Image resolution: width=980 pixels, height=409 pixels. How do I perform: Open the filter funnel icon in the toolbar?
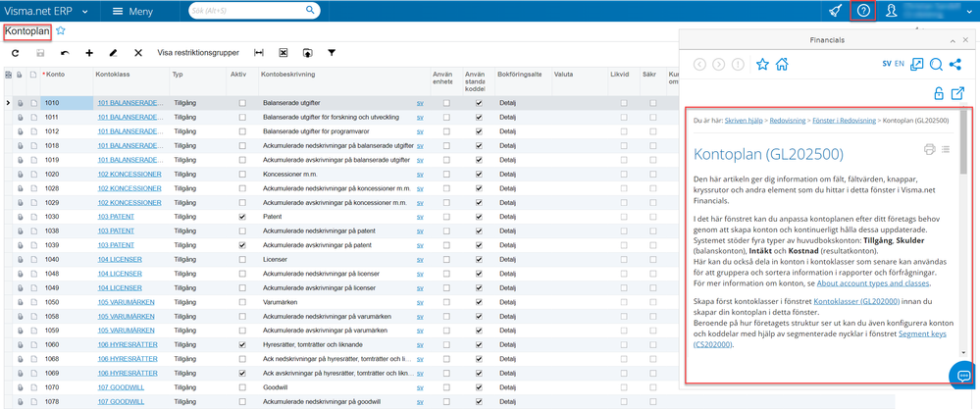[332, 53]
